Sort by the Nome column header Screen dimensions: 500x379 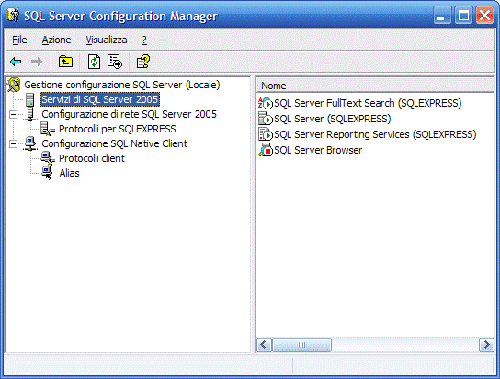click(x=375, y=86)
